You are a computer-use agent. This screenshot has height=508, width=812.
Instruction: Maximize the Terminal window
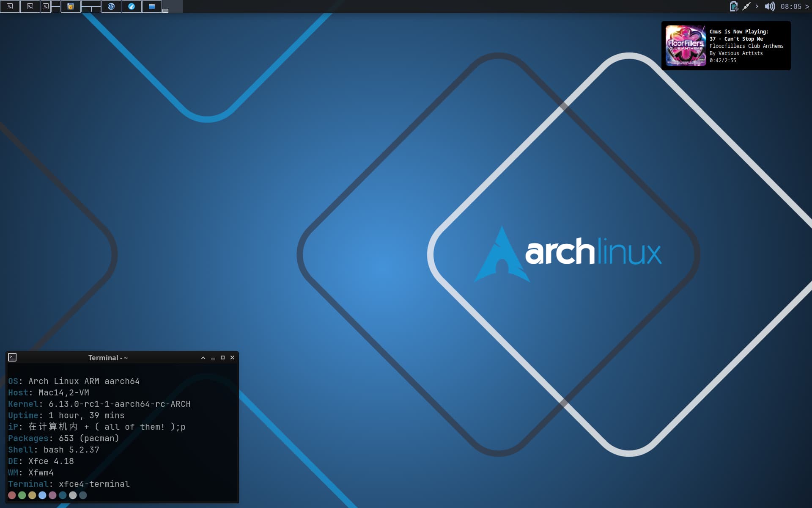tap(222, 358)
